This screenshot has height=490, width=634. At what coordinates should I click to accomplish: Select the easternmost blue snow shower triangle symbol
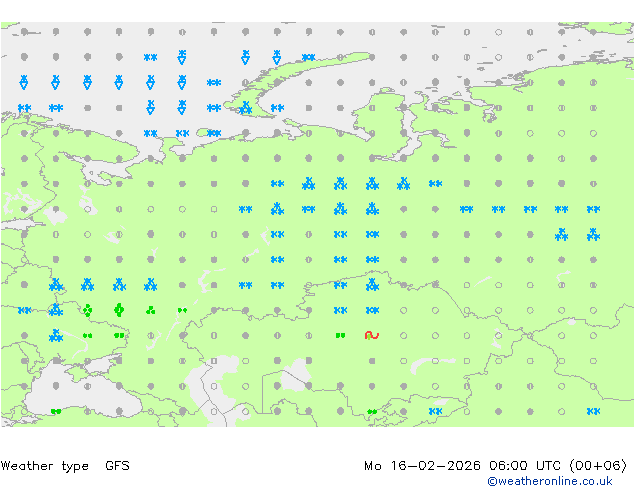click(x=277, y=57)
